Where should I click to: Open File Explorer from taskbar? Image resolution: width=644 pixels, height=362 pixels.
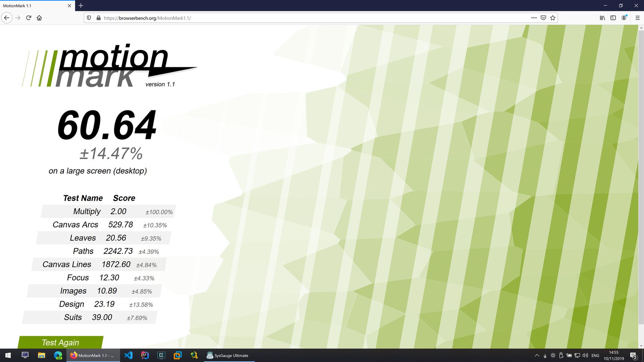click(x=42, y=355)
